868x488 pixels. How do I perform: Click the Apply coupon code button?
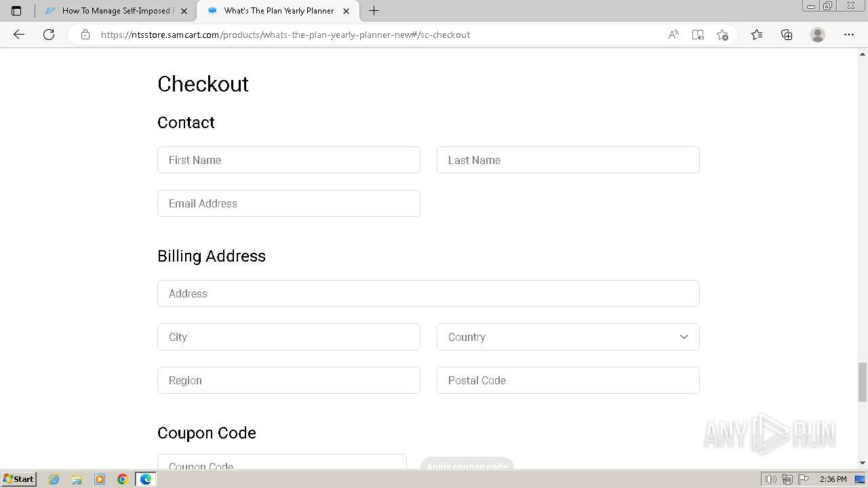point(467,464)
